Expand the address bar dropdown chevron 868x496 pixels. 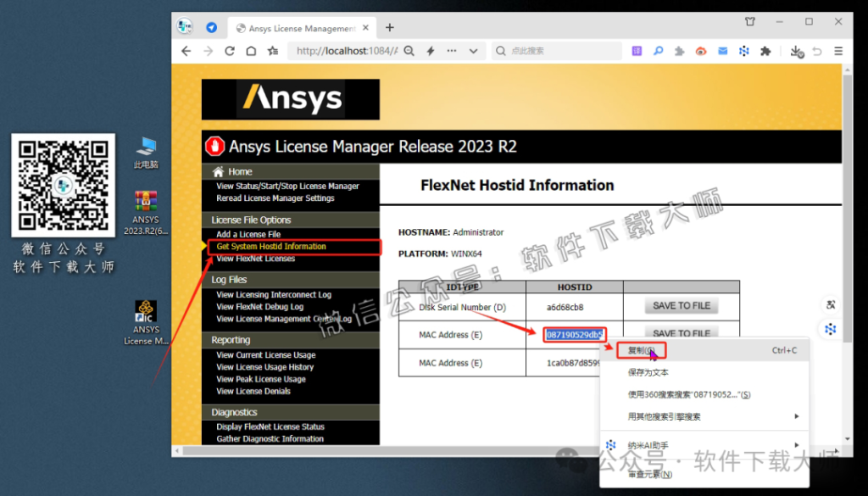click(474, 50)
